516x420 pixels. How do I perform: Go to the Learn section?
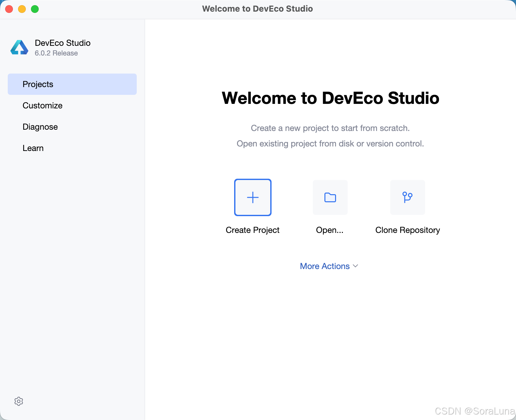pos(72,148)
